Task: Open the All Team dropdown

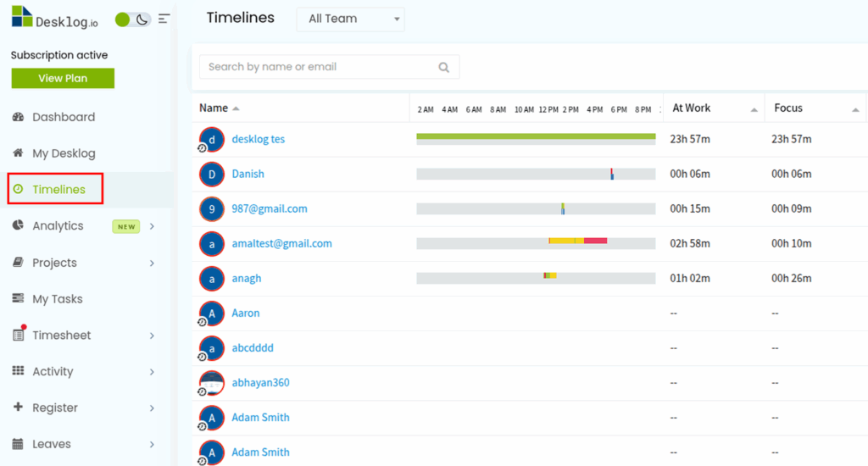Action: pos(350,19)
